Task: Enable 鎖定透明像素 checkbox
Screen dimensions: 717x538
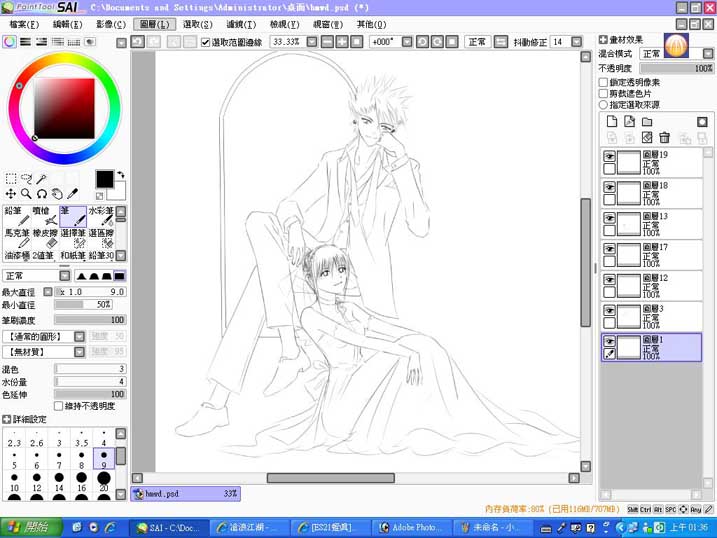Action: [x=603, y=82]
